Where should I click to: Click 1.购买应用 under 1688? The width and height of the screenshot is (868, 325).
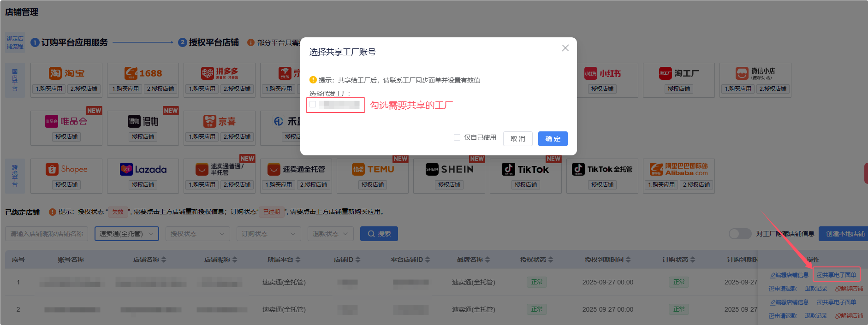125,89
